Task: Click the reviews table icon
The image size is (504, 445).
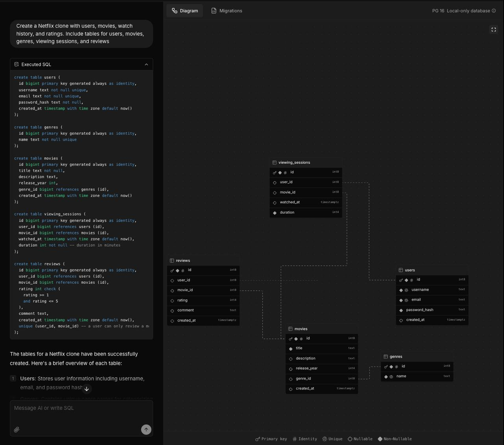Action: click(172, 260)
